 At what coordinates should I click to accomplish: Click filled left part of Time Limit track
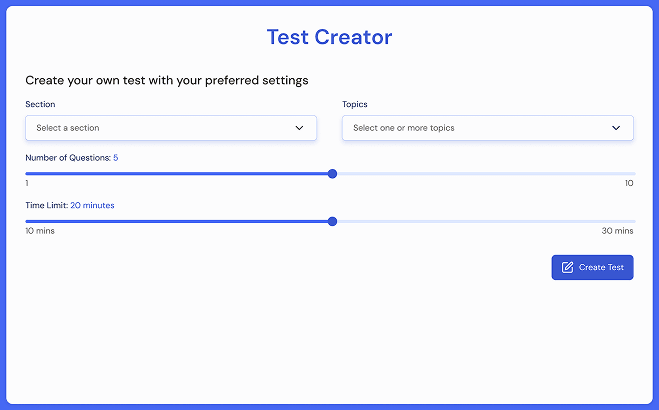(180, 222)
